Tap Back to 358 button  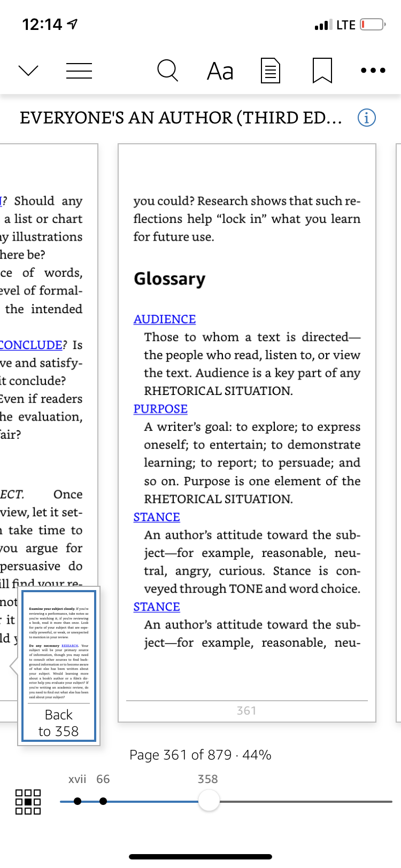point(59,723)
